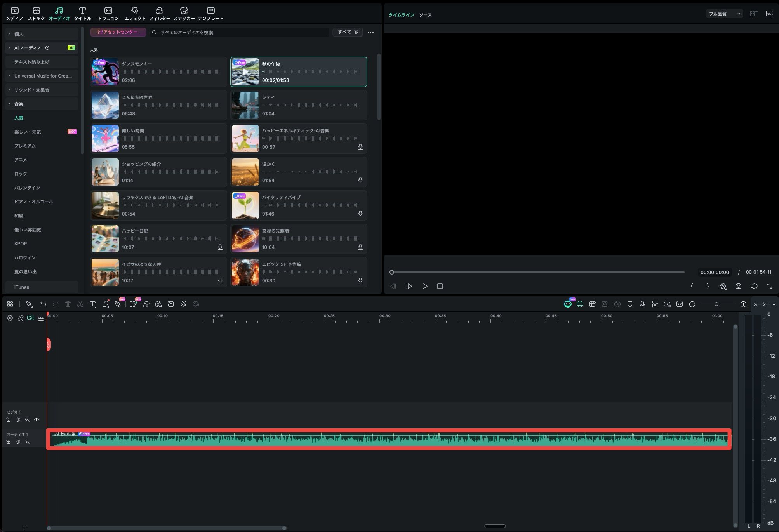Mute the オーディオ 1 track
779x532 pixels.
(18, 442)
